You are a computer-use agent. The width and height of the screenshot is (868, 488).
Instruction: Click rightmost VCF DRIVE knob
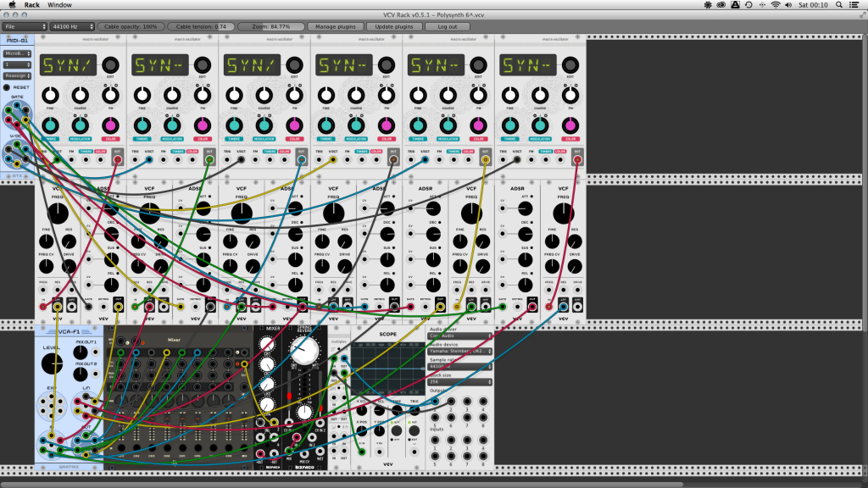(x=575, y=266)
